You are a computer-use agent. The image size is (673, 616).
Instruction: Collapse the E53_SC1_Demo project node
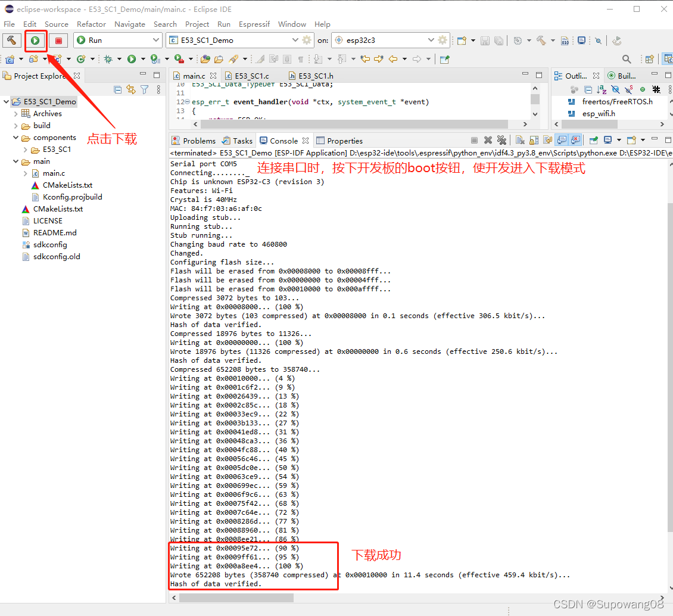[x=6, y=102]
